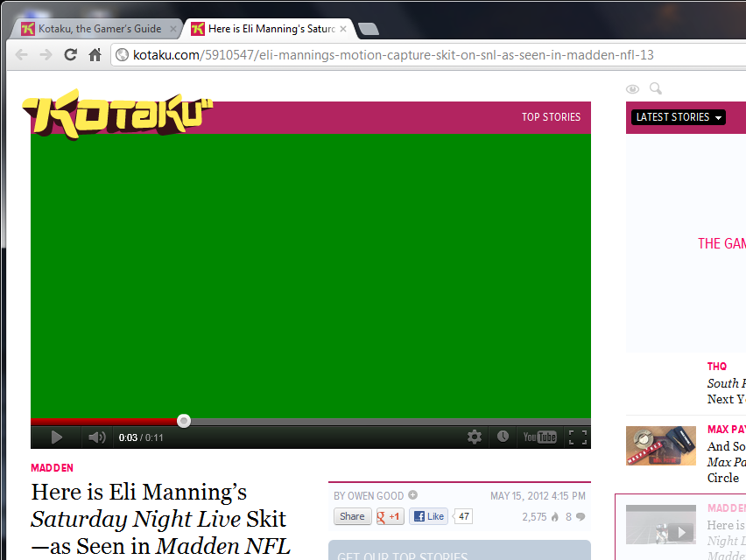Open the Madden sidebar video thumbnail
The width and height of the screenshot is (746, 560).
pos(661,524)
